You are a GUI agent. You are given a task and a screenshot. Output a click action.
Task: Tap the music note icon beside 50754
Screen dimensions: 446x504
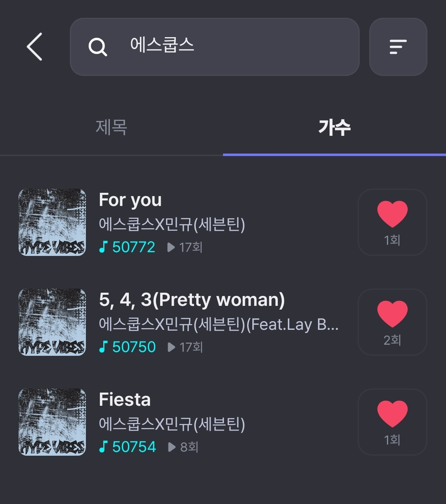[103, 447]
